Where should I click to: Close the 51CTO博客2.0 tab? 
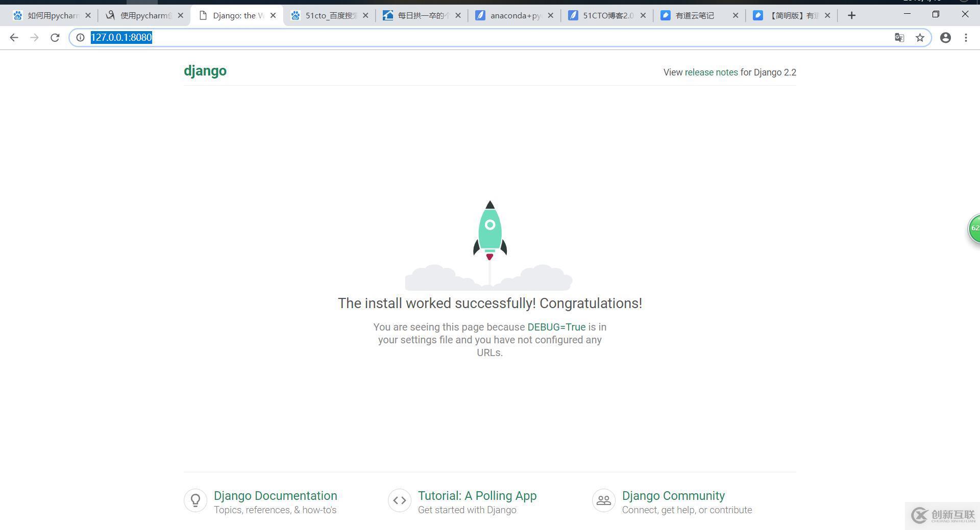(643, 15)
